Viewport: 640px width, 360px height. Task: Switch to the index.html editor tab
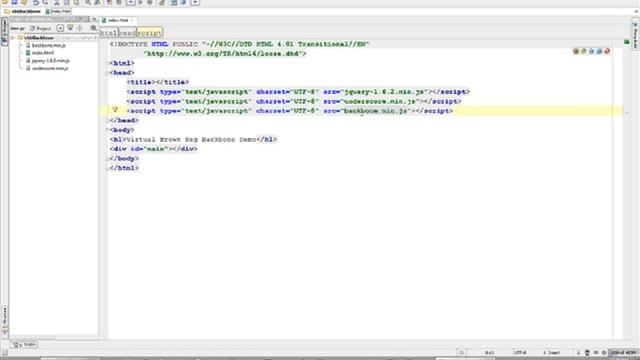[x=118, y=20]
